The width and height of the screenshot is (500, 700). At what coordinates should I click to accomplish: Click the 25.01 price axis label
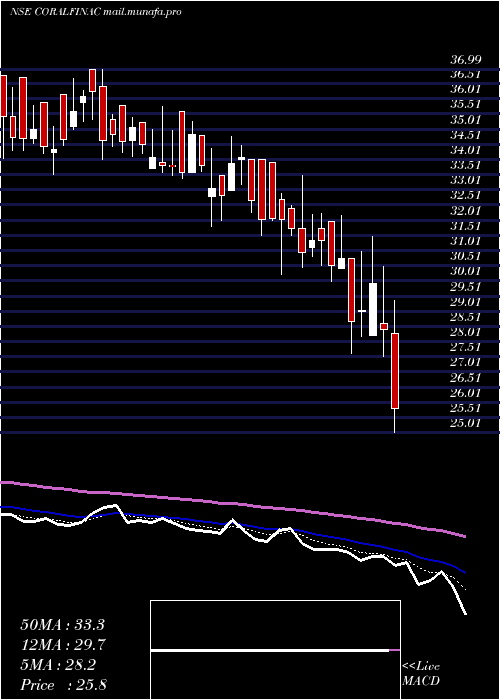pos(464,423)
